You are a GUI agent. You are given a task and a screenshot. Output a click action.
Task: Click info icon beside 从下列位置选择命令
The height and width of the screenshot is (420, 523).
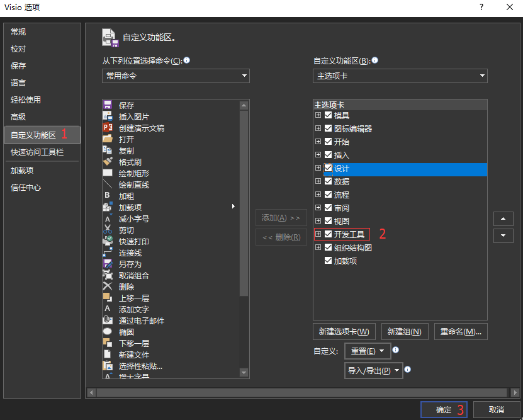point(187,60)
